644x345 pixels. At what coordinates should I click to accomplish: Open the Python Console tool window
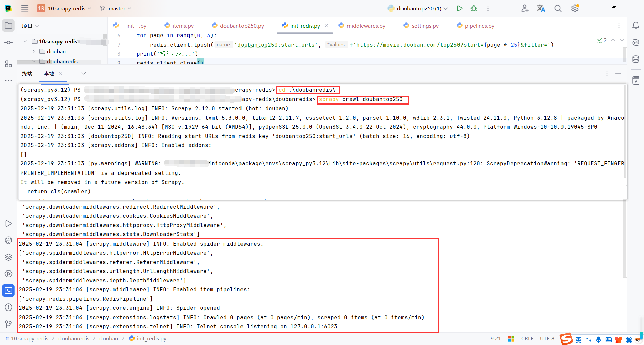(8, 240)
